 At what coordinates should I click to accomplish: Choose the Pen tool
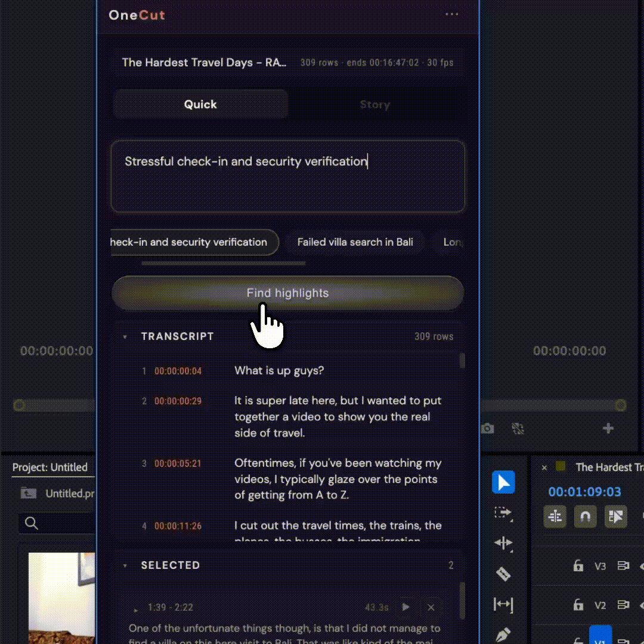coord(503,634)
